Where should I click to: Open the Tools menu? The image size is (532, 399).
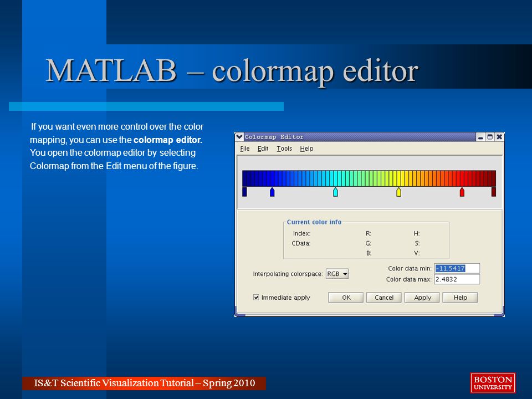pos(284,149)
